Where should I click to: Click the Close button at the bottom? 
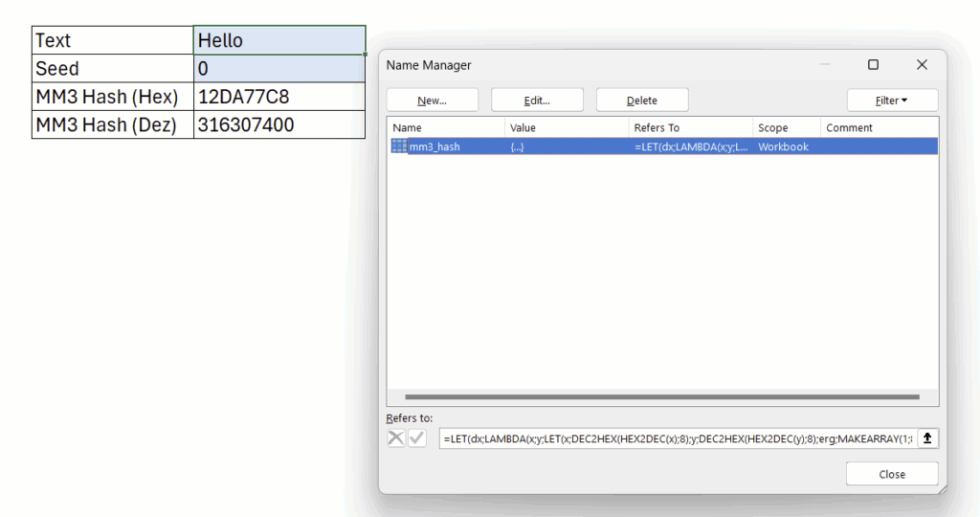pos(892,474)
